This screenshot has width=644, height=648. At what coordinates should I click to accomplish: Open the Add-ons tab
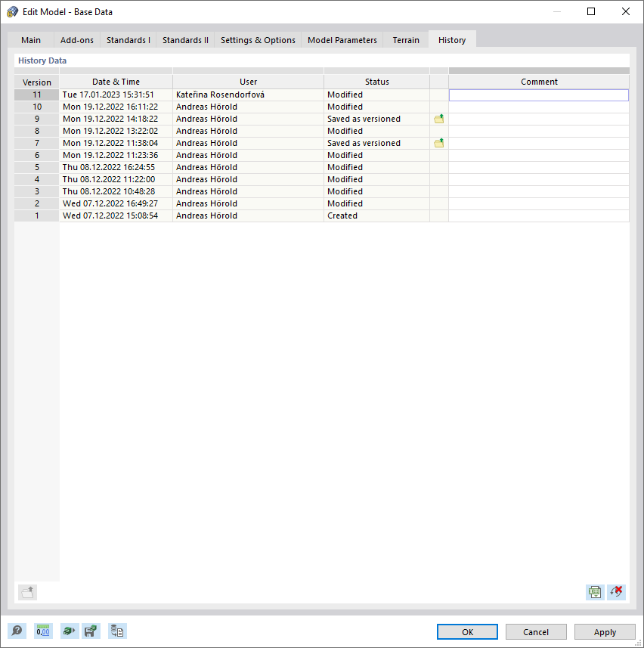tap(77, 40)
